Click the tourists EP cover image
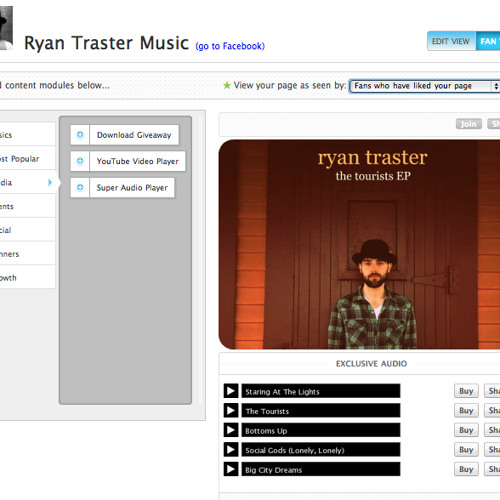The image size is (500, 500). (x=359, y=244)
